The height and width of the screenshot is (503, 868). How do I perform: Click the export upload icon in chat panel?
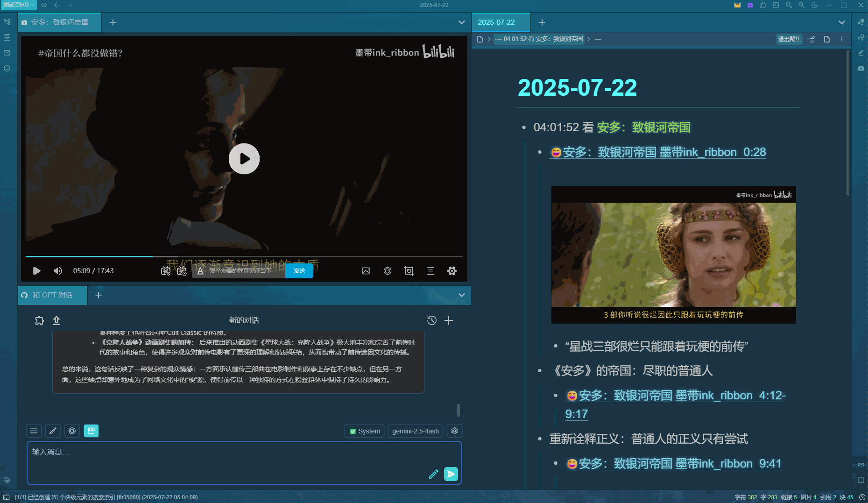click(56, 320)
